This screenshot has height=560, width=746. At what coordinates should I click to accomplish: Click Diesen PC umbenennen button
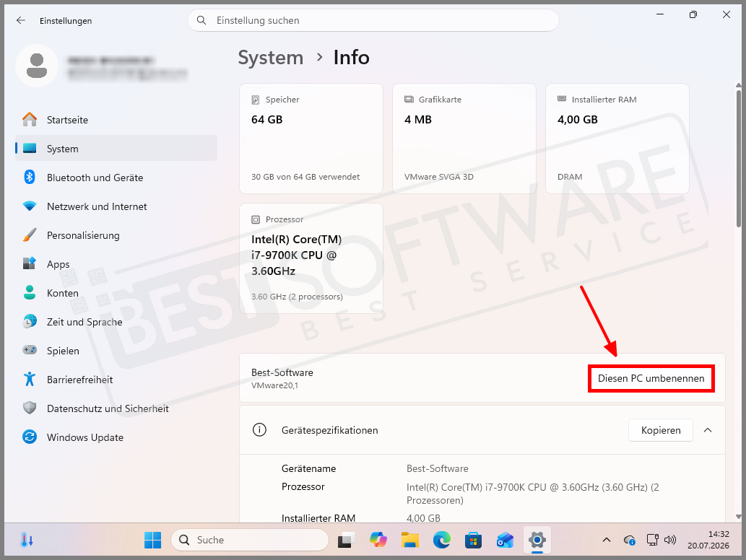tap(651, 378)
